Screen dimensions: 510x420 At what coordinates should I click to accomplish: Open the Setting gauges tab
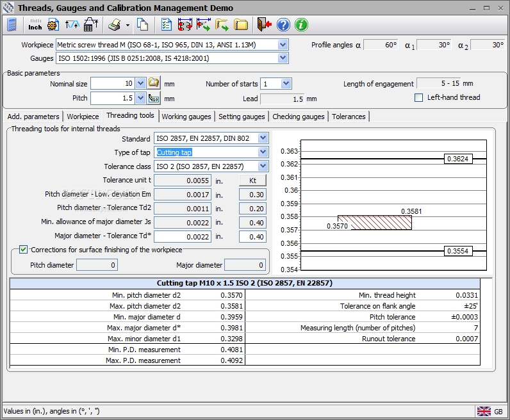point(242,117)
